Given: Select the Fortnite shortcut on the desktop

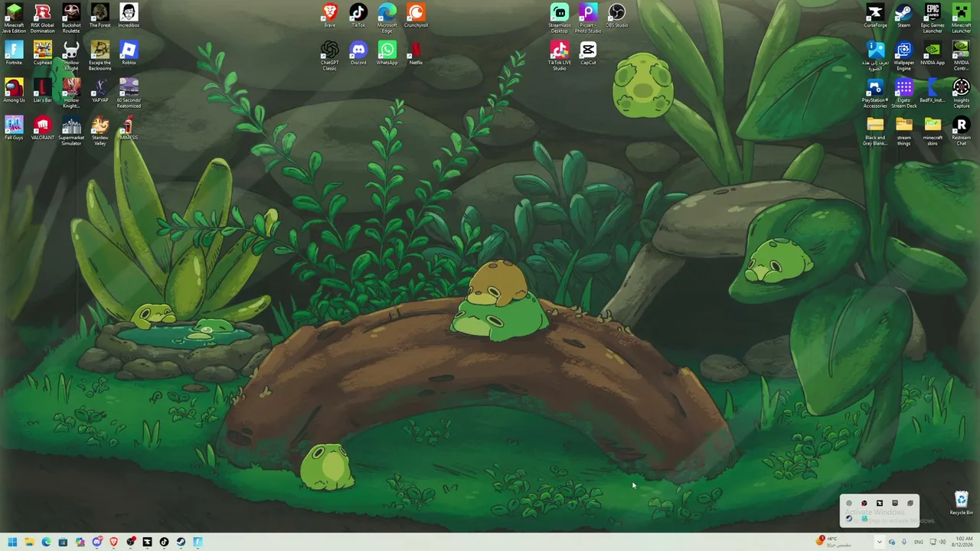Looking at the screenshot, I should coord(14,53).
